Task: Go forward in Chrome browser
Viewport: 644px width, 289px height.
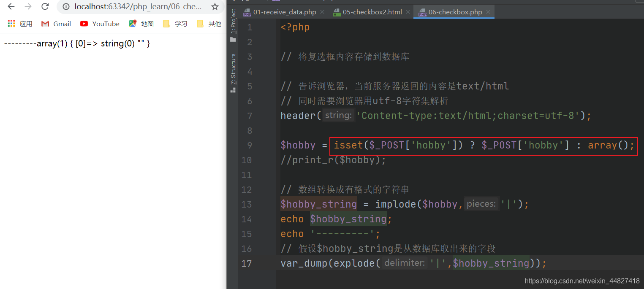Action: pos(28,7)
